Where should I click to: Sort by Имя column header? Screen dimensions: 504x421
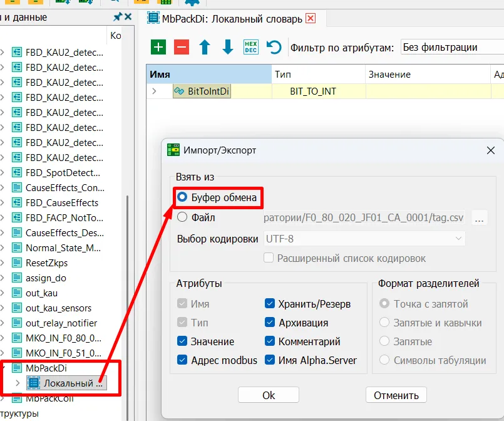(209, 75)
